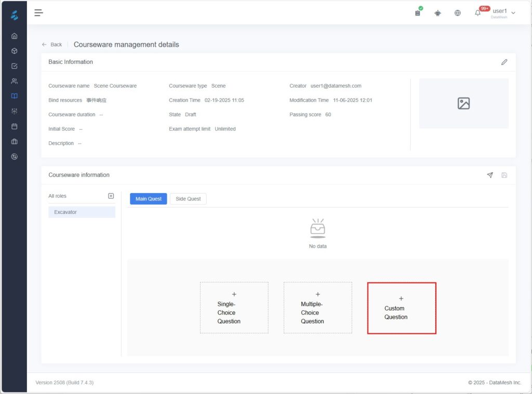
Task: Click the globe language icon
Action: coord(458,13)
